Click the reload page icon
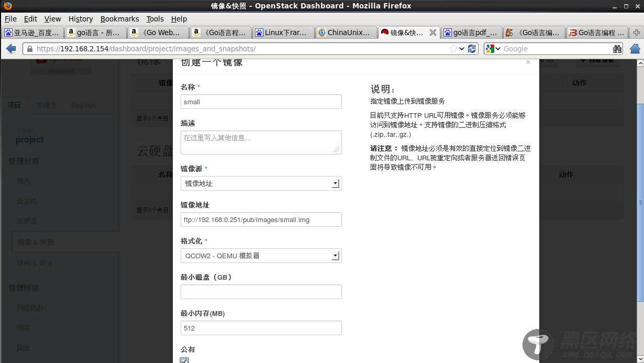 [472, 49]
